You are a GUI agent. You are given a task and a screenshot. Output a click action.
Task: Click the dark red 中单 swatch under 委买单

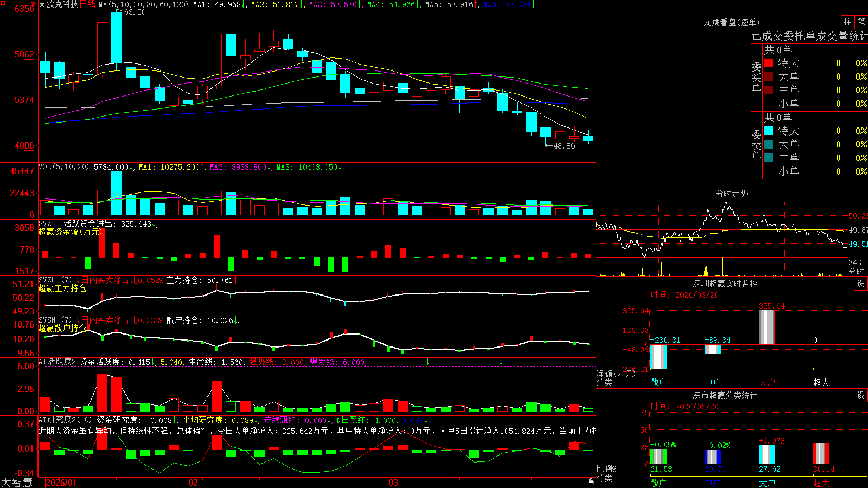768,90
